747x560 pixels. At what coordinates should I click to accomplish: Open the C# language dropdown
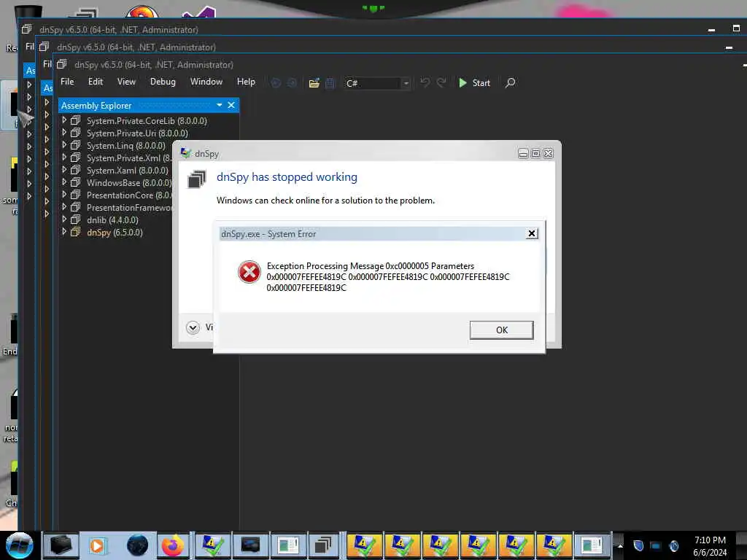(406, 83)
